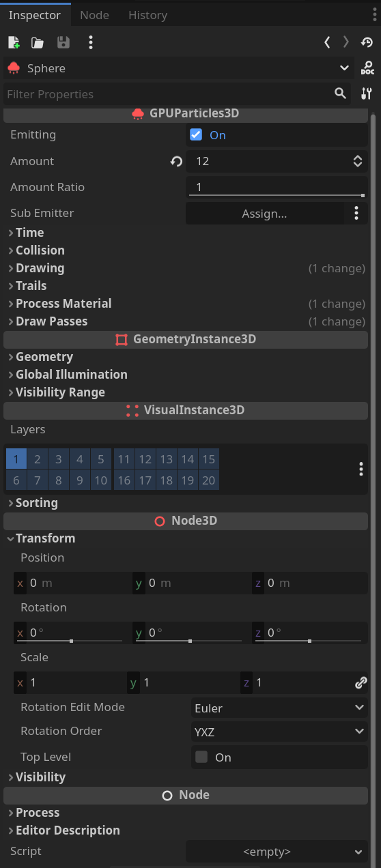Open documentation for the Sphere node
This screenshot has height=868, width=381.
point(367,68)
